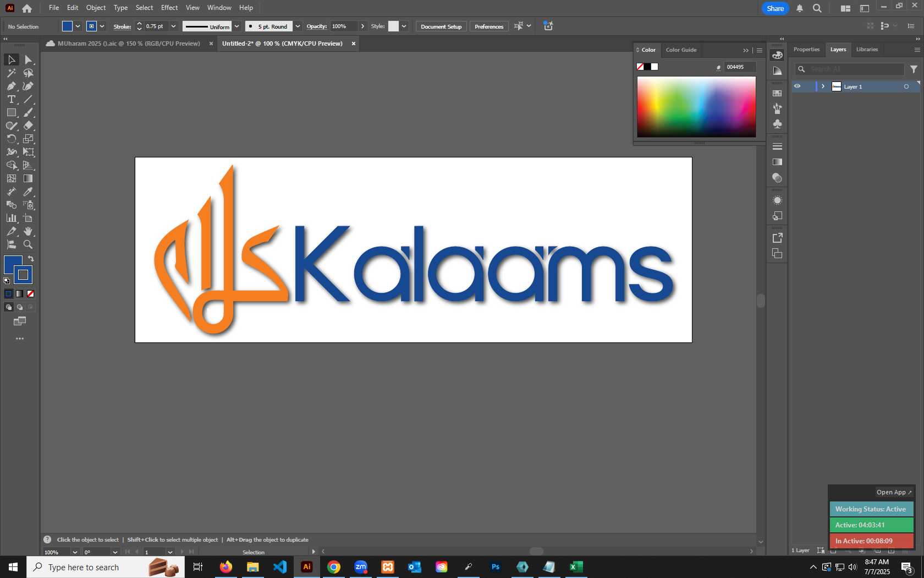The width and height of the screenshot is (924, 578).
Task: Select the Zoom tool
Action: 28,244
